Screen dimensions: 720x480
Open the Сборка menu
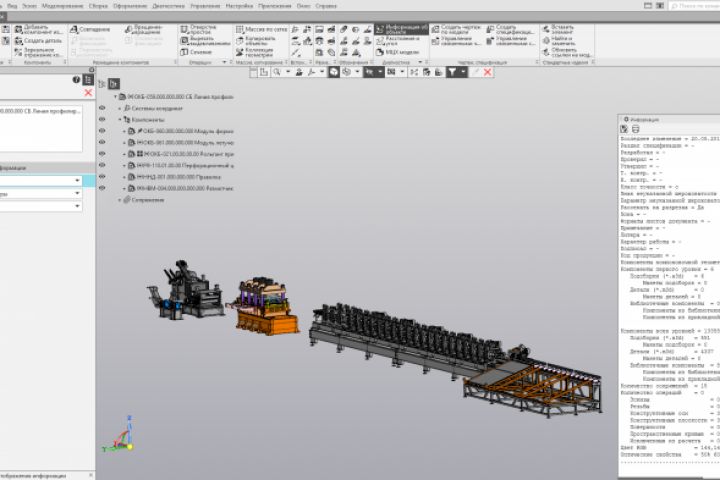tap(98, 6)
